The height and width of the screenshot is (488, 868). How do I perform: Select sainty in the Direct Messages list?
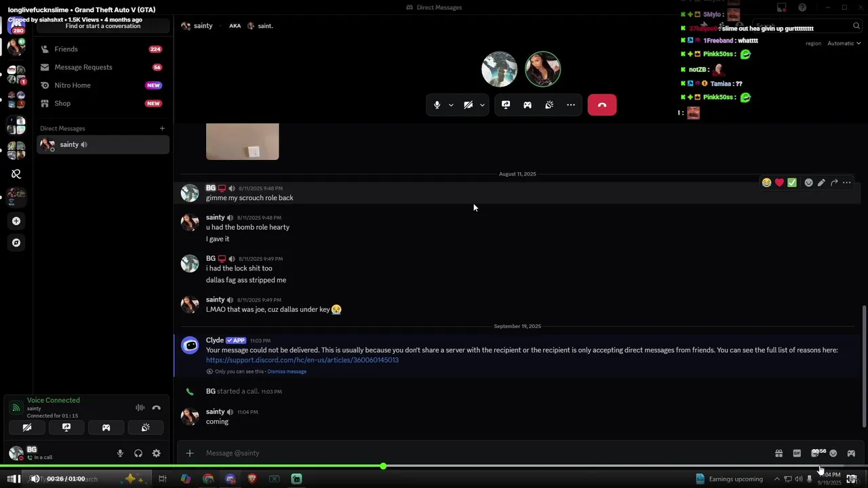coord(102,144)
